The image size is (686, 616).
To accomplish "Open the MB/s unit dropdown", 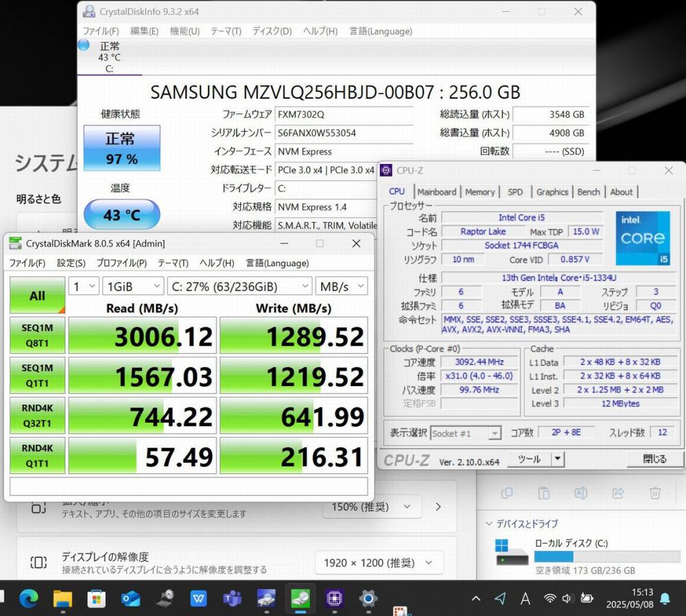I will (342, 286).
